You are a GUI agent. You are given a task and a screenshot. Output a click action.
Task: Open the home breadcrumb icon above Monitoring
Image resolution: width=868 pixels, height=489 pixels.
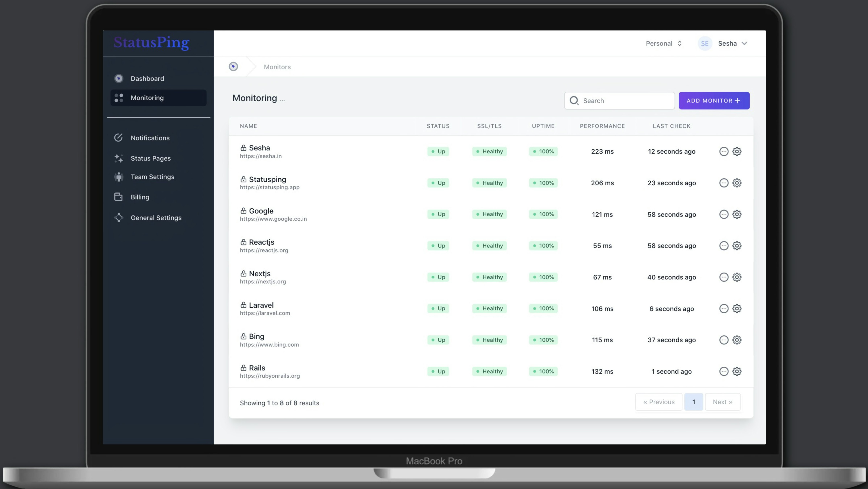[x=233, y=66]
